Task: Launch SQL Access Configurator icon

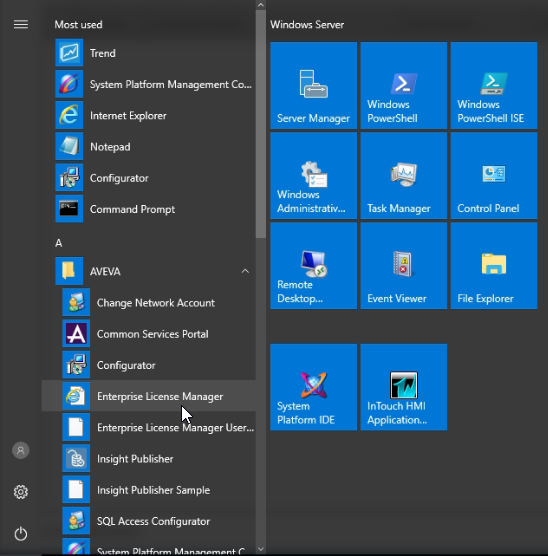Action: coord(76,521)
